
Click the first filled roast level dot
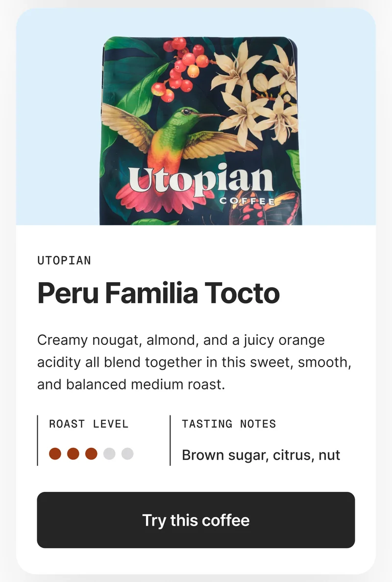point(54,455)
